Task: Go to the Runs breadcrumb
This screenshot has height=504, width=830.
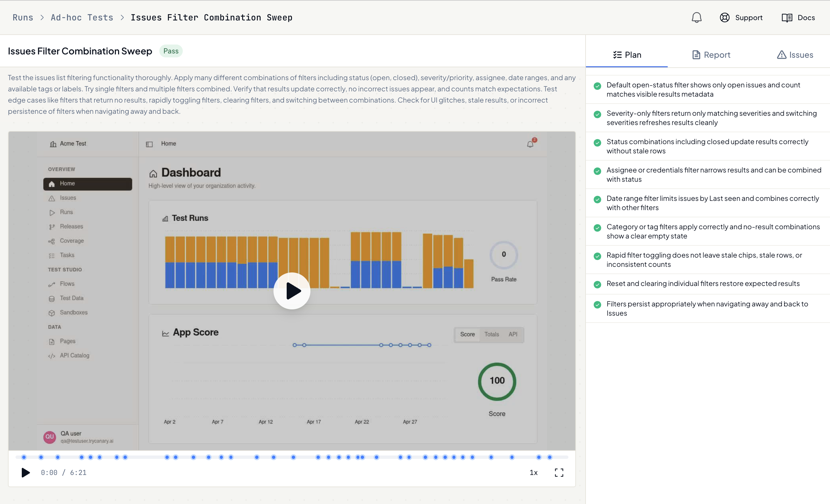Action: point(23,17)
